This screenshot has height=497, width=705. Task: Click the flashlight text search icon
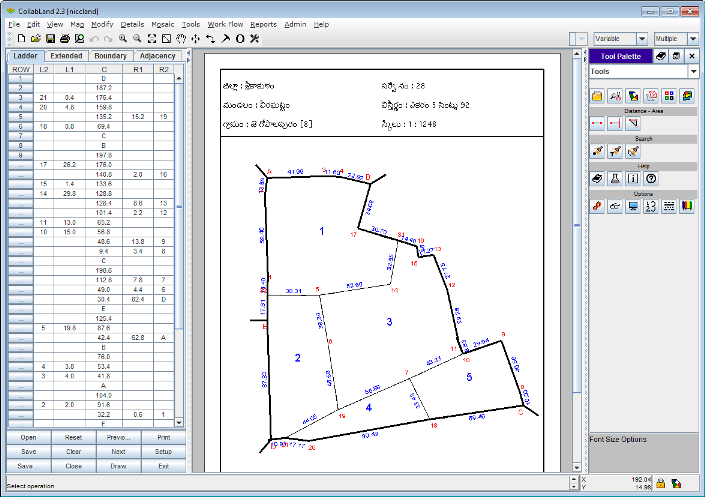tap(615, 151)
